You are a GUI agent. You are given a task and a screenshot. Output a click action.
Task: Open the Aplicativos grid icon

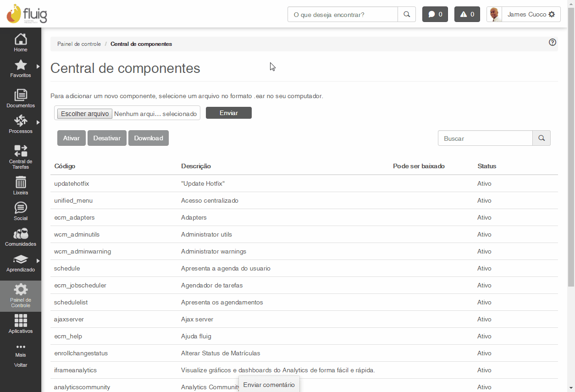(21, 320)
